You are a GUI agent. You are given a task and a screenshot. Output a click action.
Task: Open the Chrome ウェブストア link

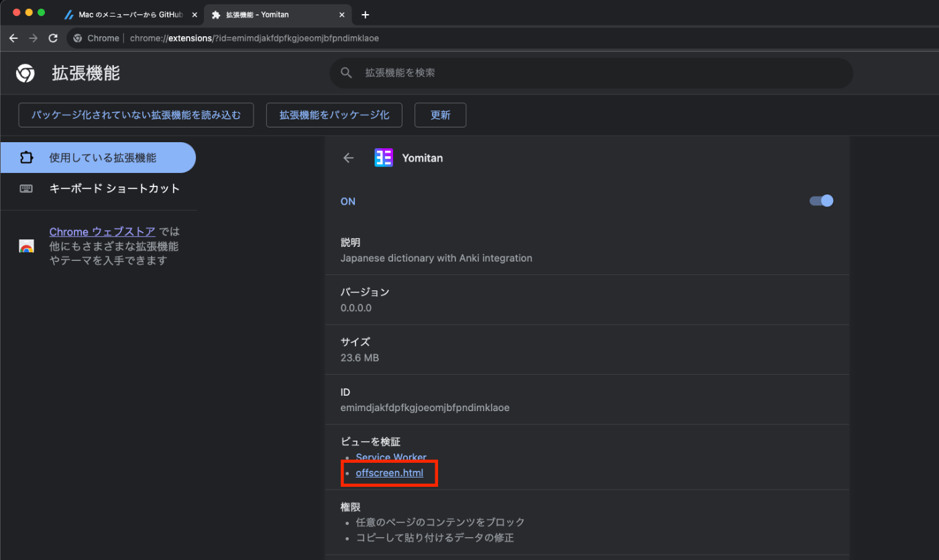[x=102, y=231]
